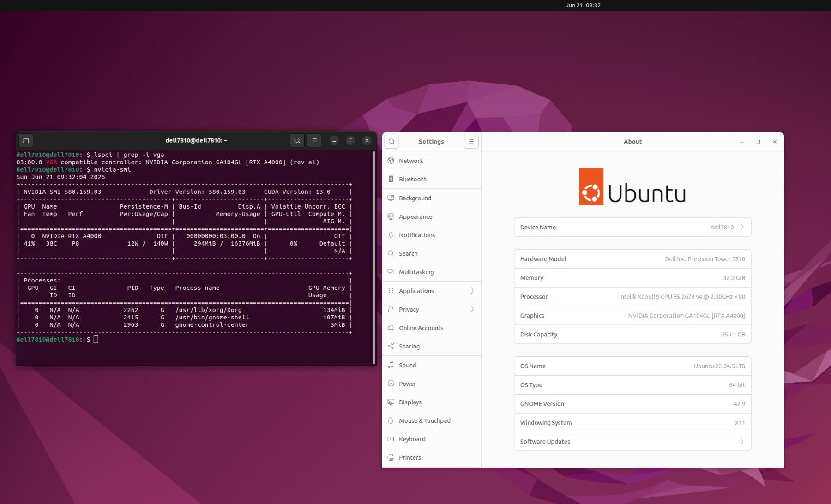Screen dimensions: 831x504
Task: Click the terminal search magnifier icon
Action: [x=297, y=140]
